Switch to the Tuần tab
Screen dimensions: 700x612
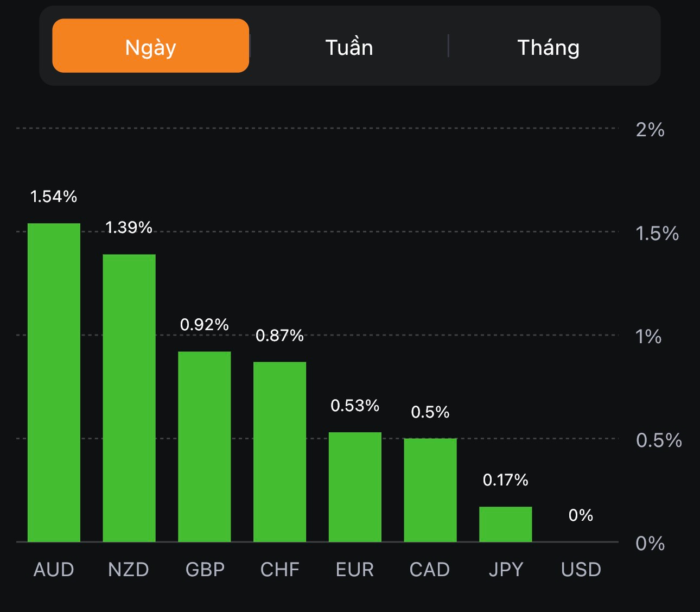[349, 47]
